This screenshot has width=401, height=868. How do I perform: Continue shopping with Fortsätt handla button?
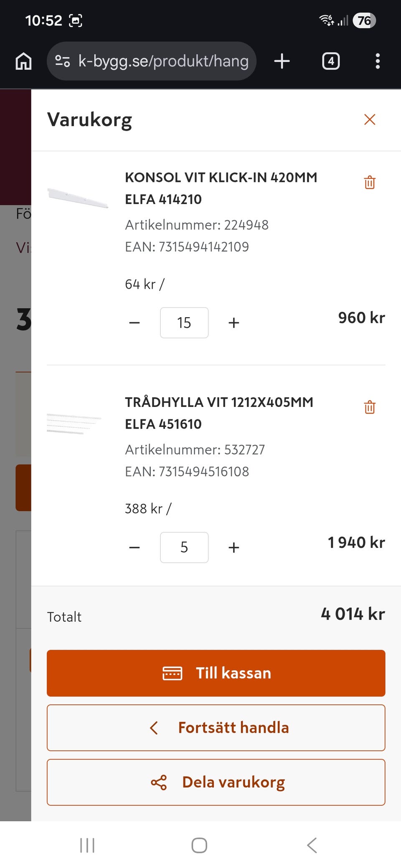tap(216, 728)
